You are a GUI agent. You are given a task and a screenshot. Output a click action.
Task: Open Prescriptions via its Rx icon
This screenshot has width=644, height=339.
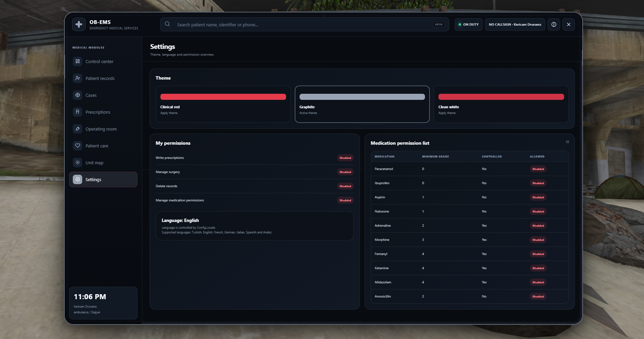click(78, 112)
